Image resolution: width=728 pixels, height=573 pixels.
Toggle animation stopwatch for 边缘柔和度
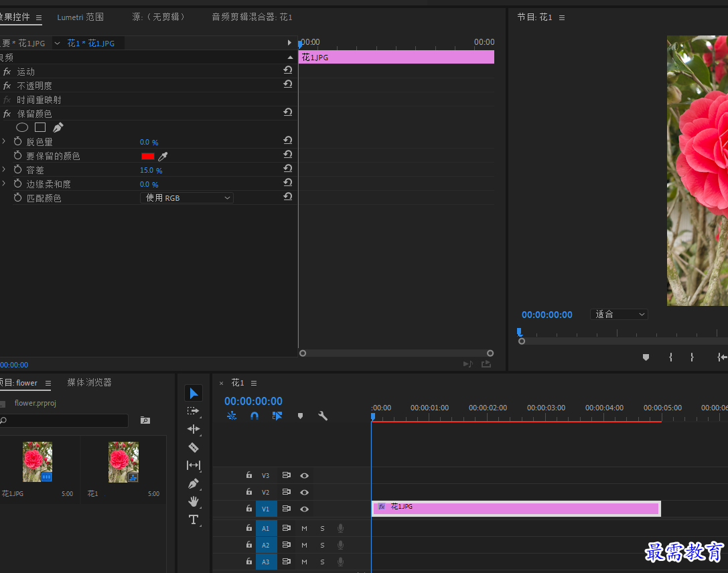click(17, 183)
